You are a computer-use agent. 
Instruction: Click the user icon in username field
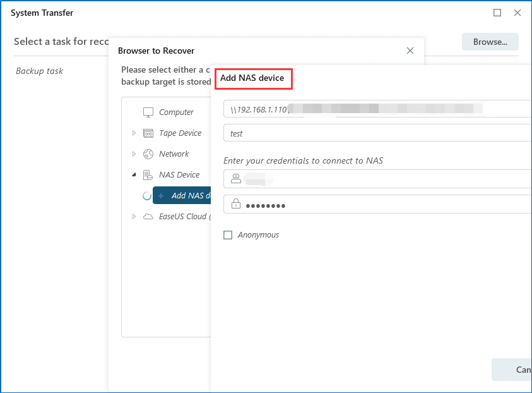coord(235,179)
